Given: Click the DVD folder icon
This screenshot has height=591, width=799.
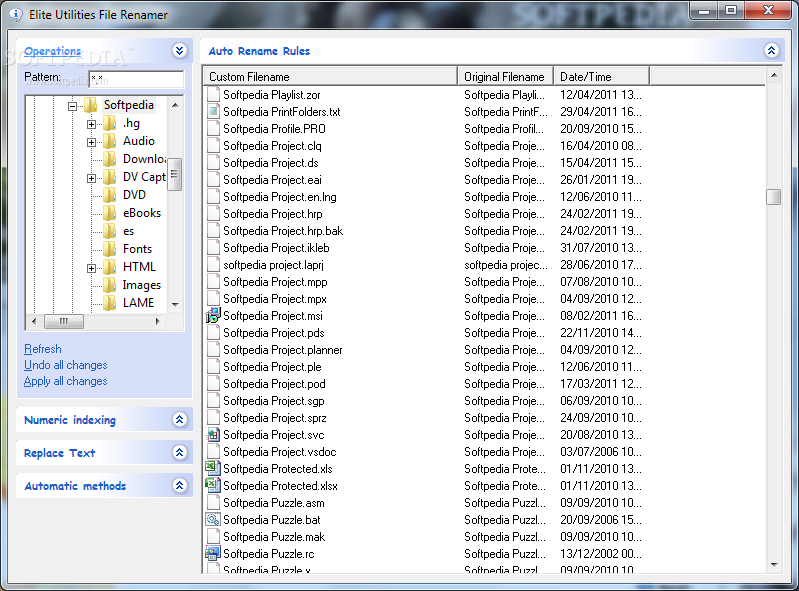Looking at the screenshot, I should click(x=110, y=195).
